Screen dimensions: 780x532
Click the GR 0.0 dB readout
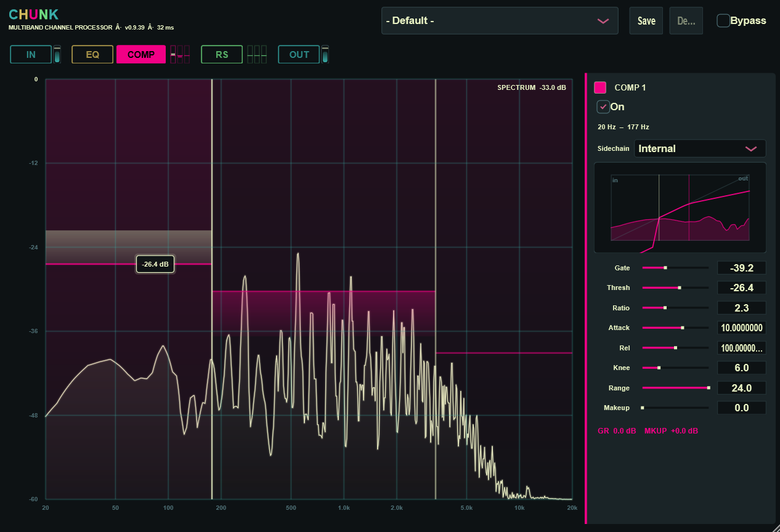617,431
